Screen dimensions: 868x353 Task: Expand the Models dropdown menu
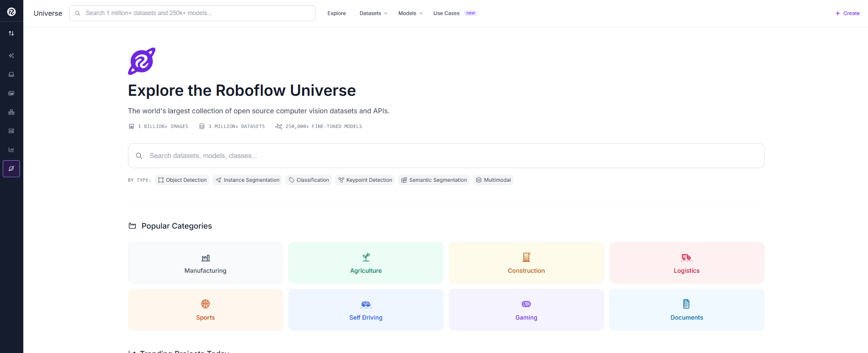(410, 13)
